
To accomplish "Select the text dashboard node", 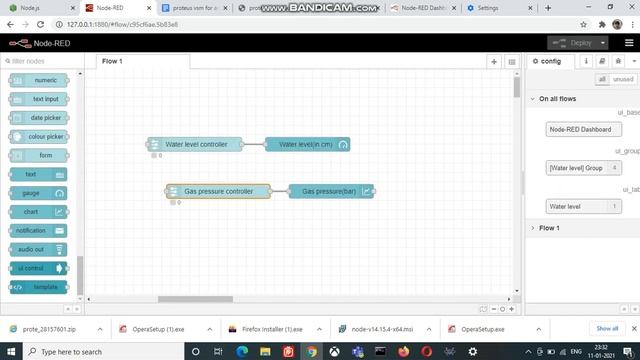I will [x=39, y=174].
